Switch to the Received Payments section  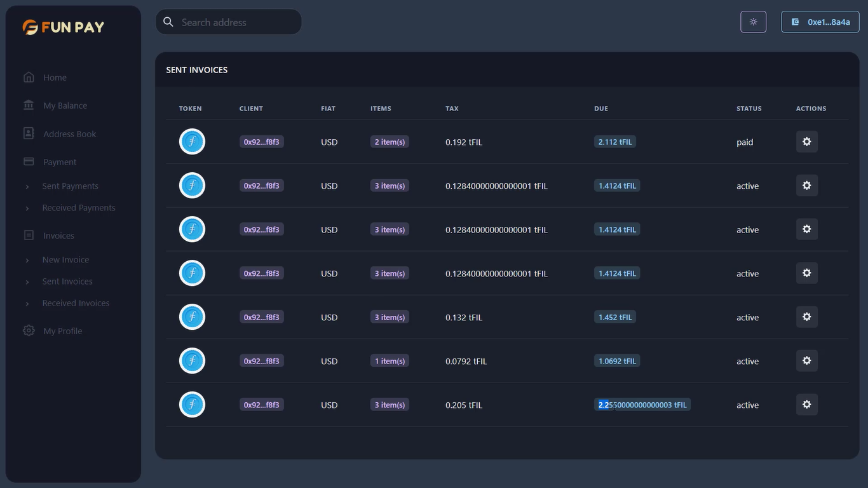pyautogui.click(x=78, y=208)
